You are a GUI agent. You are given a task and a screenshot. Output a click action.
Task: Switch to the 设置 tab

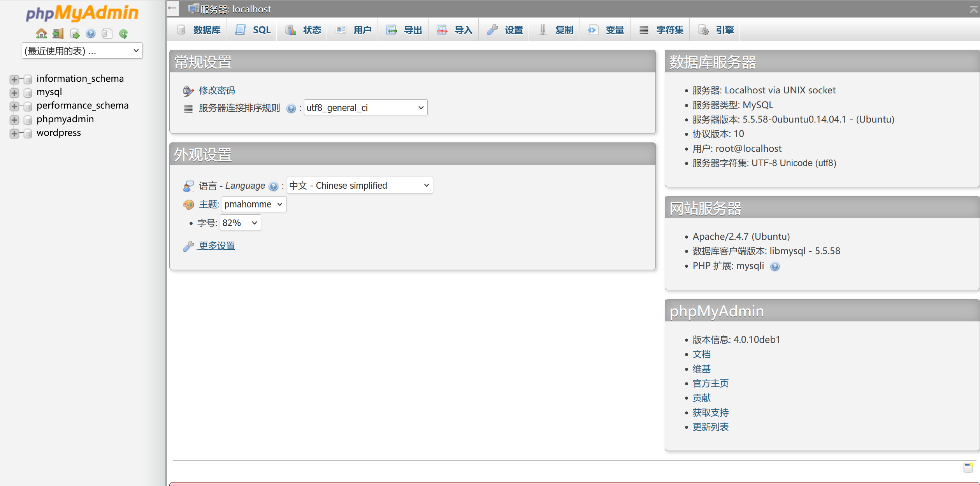pos(504,30)
